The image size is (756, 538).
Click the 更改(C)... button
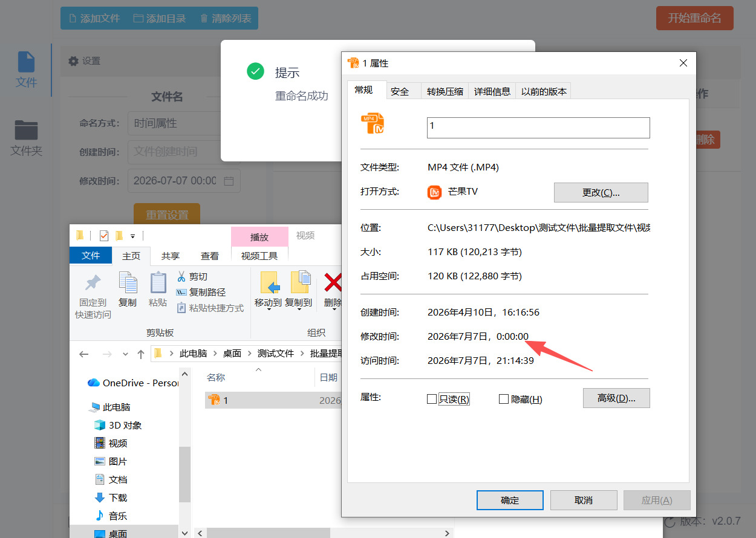601,192
